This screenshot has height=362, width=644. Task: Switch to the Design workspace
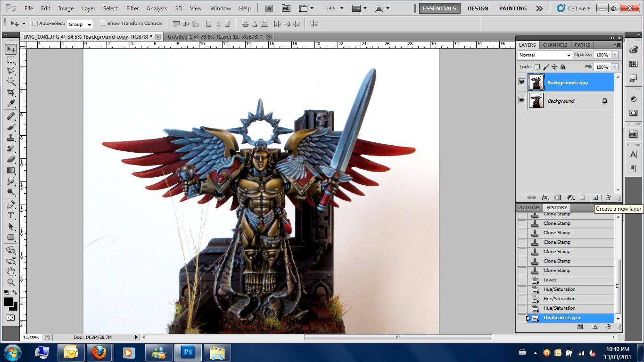coord(478,8)
